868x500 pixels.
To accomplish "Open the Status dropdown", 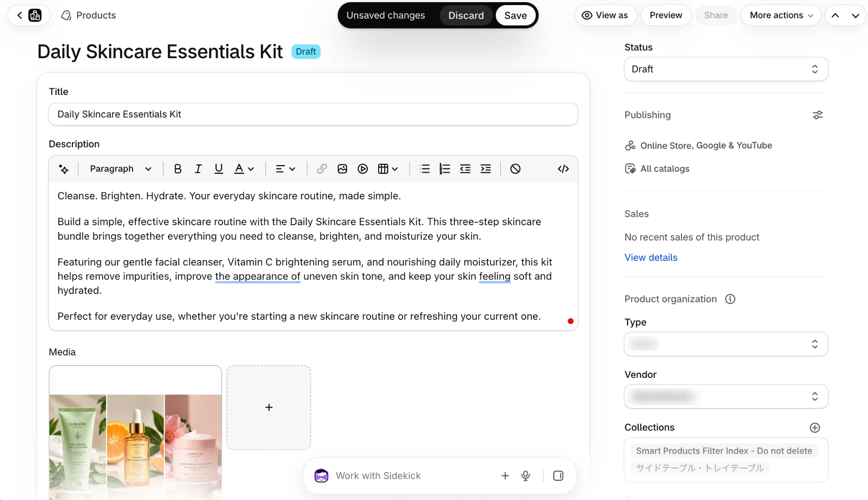I will 726,69.
